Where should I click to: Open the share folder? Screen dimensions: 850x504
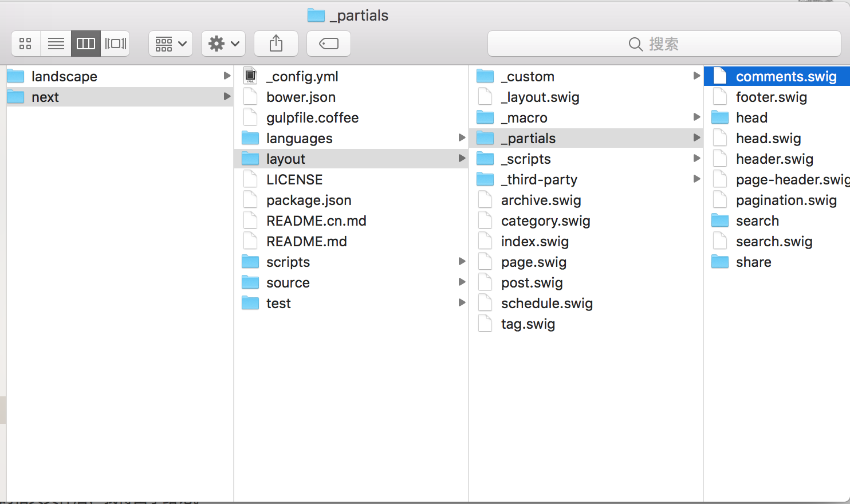pyautogui.click(x=777, y=262)
